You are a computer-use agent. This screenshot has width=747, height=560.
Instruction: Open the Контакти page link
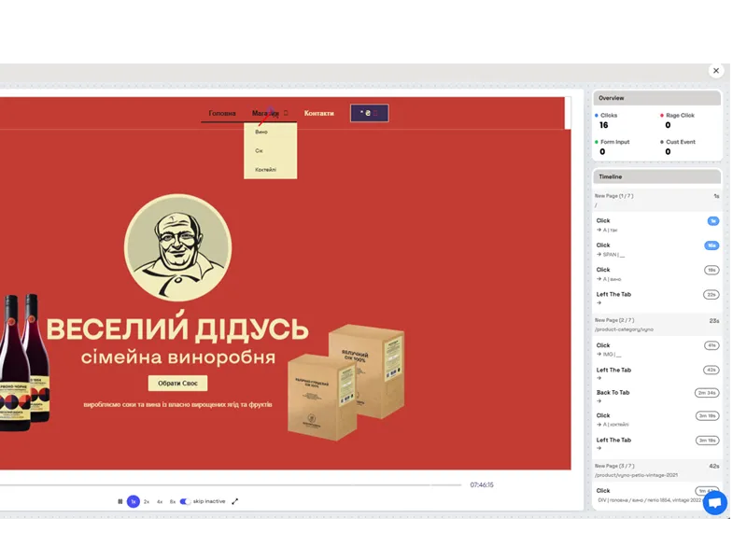click(319, 113)
